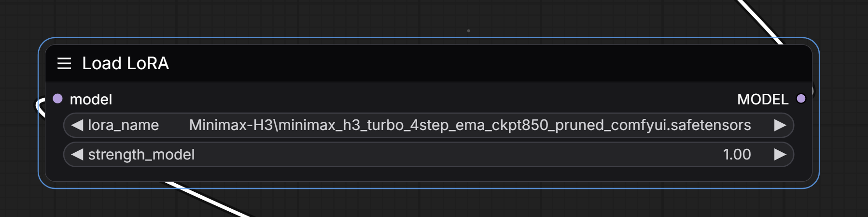Click the empty node body below strength_model

[x=429, y=174]
